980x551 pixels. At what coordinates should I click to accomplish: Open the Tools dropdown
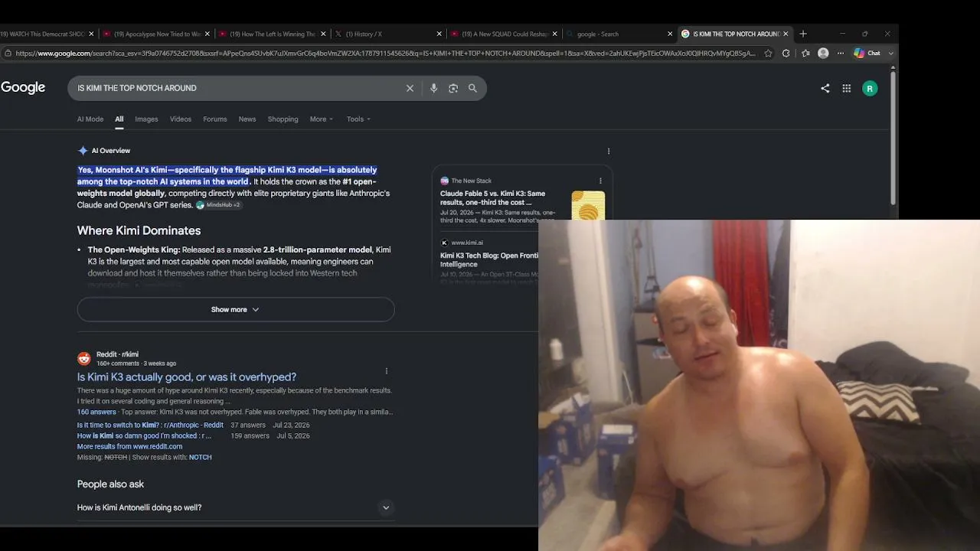pyautogui.click(x=358, y=119)
